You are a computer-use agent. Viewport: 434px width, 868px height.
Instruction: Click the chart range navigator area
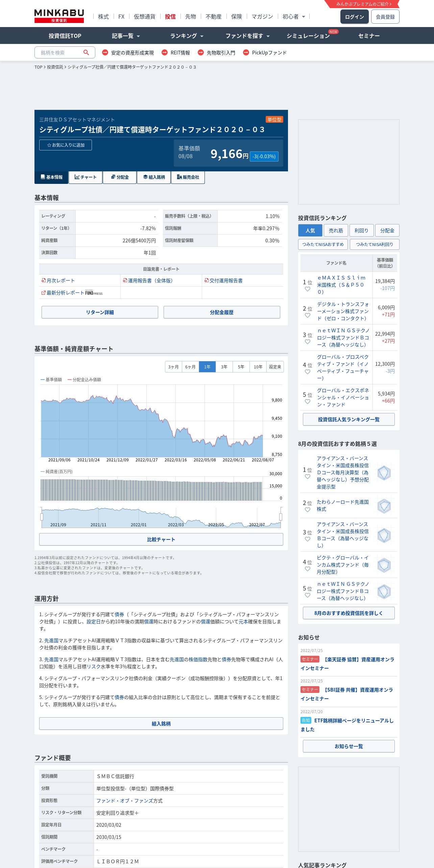point(161,517)
